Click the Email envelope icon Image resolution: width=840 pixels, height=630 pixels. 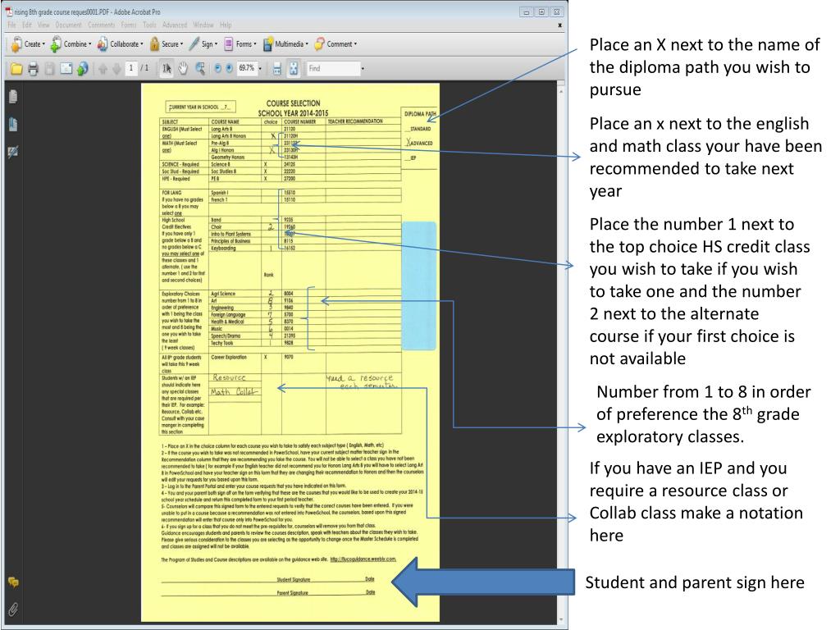pos(66,69)
